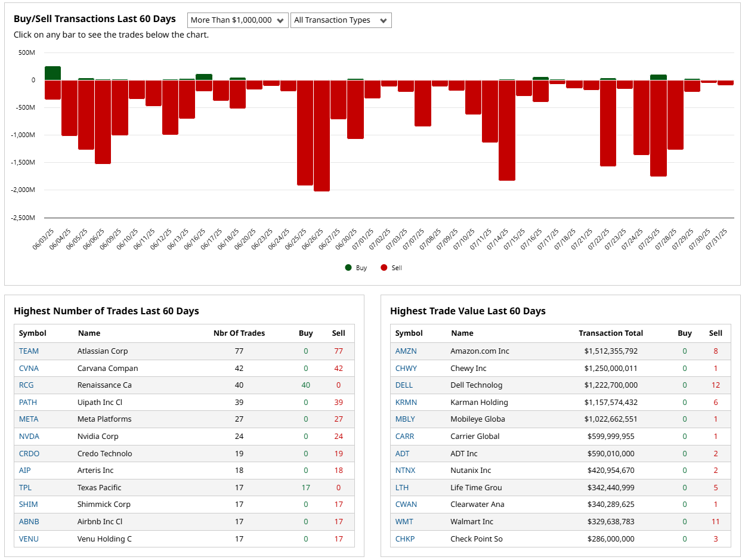The image size is (745, 560).
Task: Select the 'Karman Holding' name cell
Action: [480, 403]
